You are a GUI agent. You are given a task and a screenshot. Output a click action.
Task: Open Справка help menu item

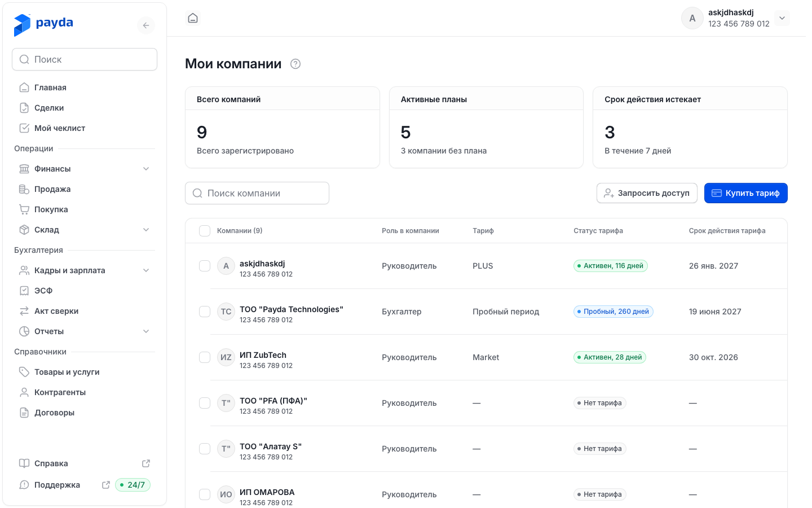(85, 463)
